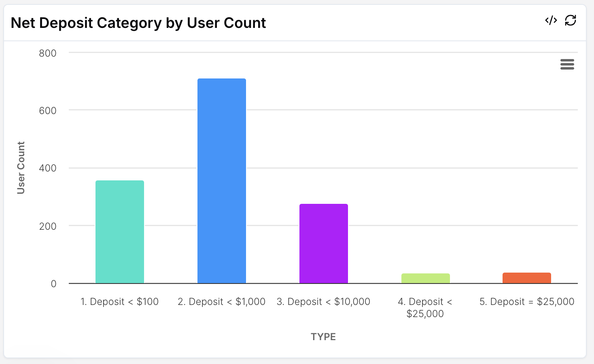The width and height of the screenshot is (594, 364).
Task: Click the teal Deposit < $100 bar
Action: [120, 232]
